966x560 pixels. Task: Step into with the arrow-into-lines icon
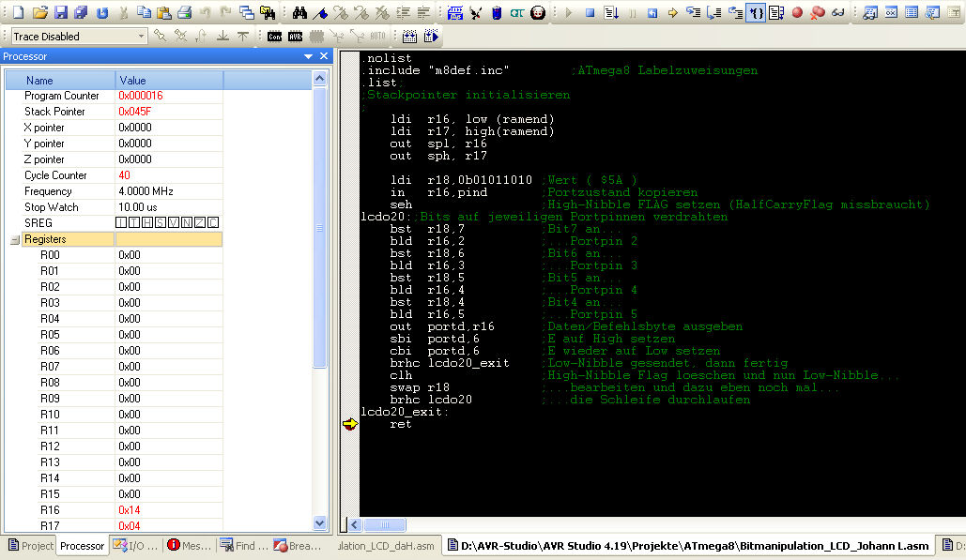(x=693, y=12)
